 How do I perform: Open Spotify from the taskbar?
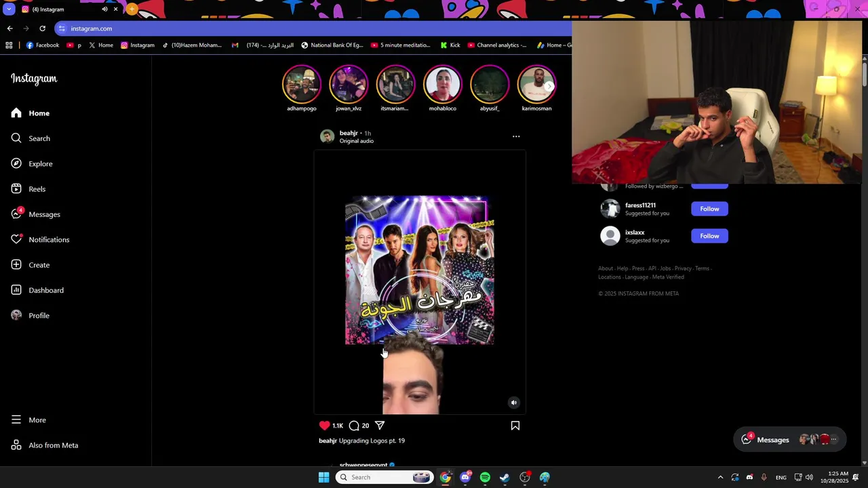pyautogui.click(x=485, y=477)
